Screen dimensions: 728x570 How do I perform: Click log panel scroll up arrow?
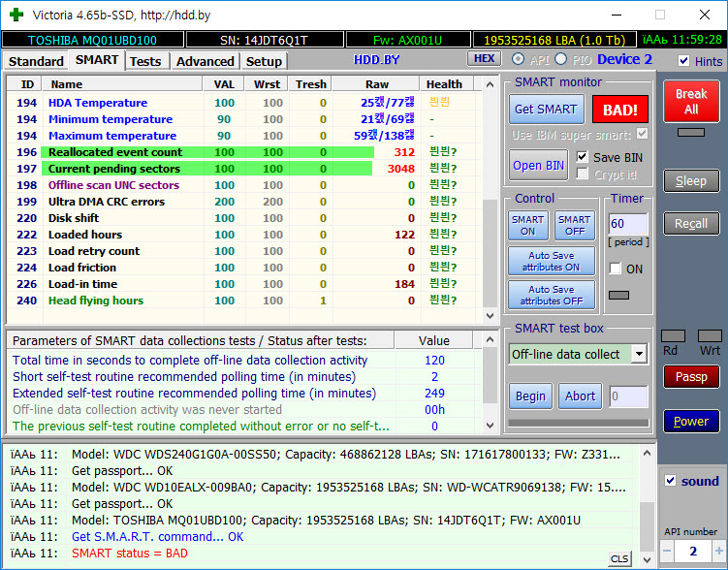coord(647,453)
